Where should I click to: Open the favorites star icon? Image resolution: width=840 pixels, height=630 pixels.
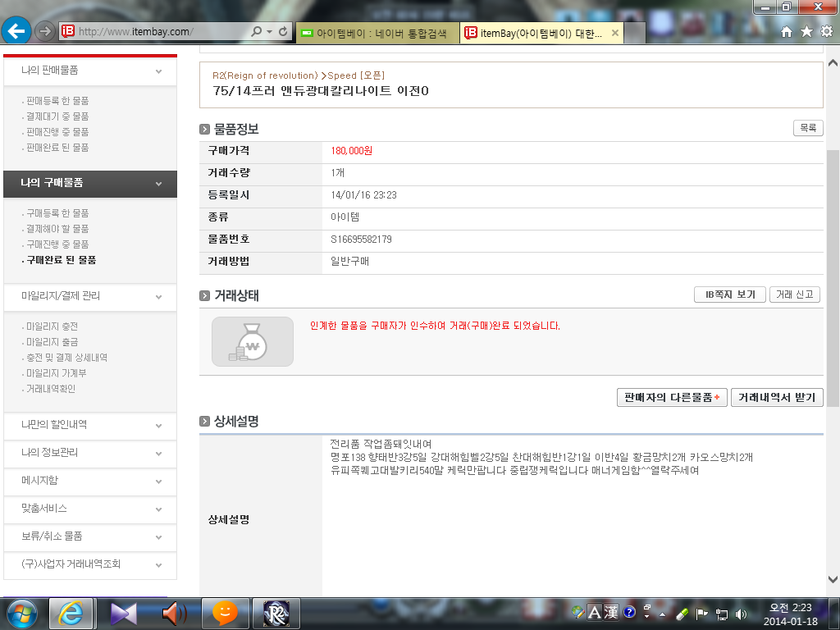[x=806, y=32]
